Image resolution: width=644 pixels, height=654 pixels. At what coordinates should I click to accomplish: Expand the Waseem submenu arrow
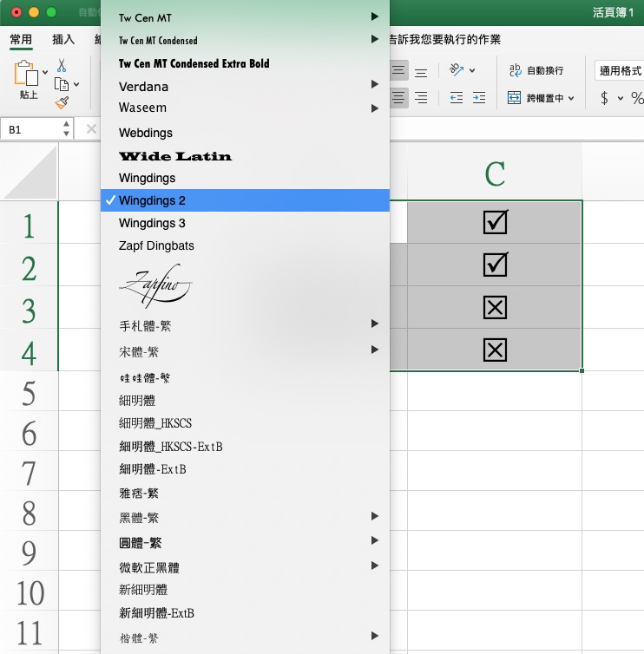click(x=374, y=108)
